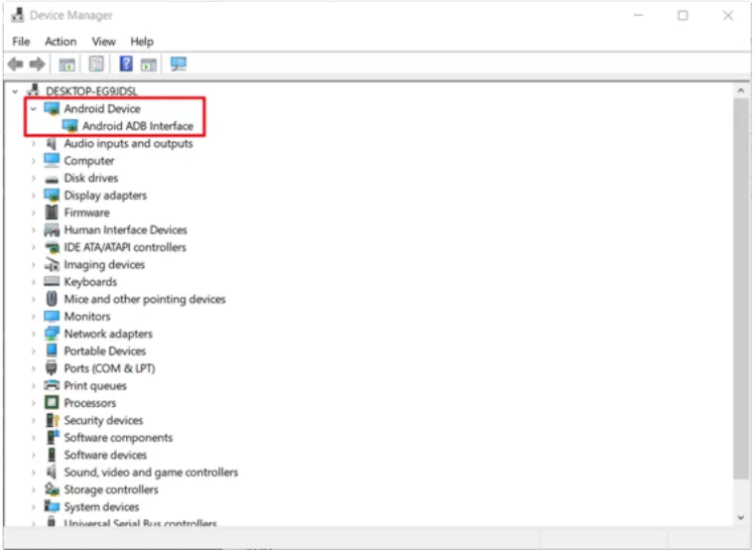Image resolution: width=756 pixels, height=551 pixels.
Task: Click the scroll down arrow
Action: pos(740,517)
